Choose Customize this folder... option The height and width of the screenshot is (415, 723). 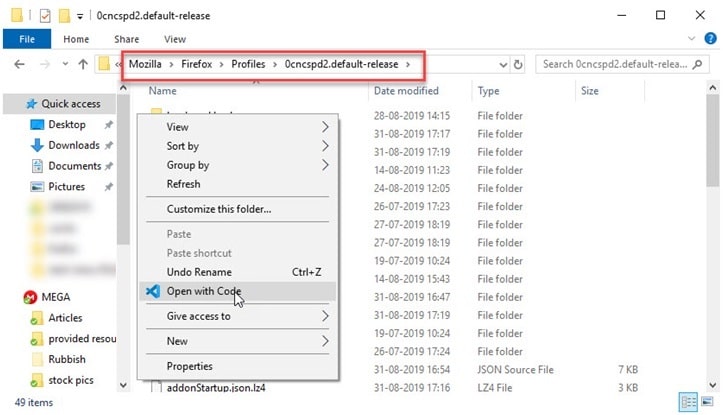(238, 209)
